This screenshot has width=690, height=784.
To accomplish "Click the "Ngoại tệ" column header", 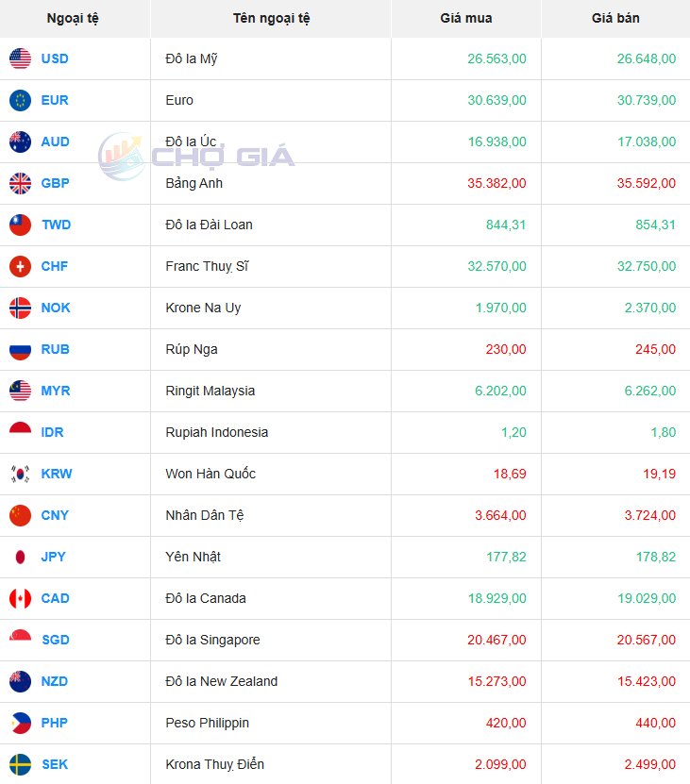I will [x=75, y=18].
